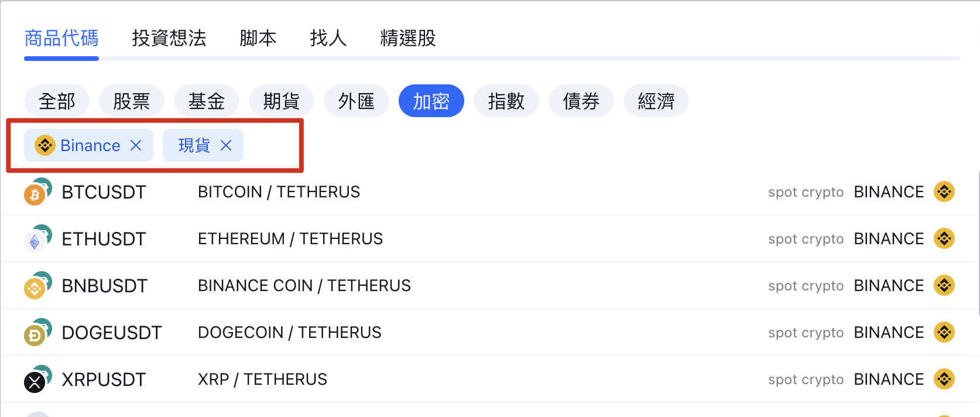
Task: Select the 全部 filter option
Action: click(57, 101)
